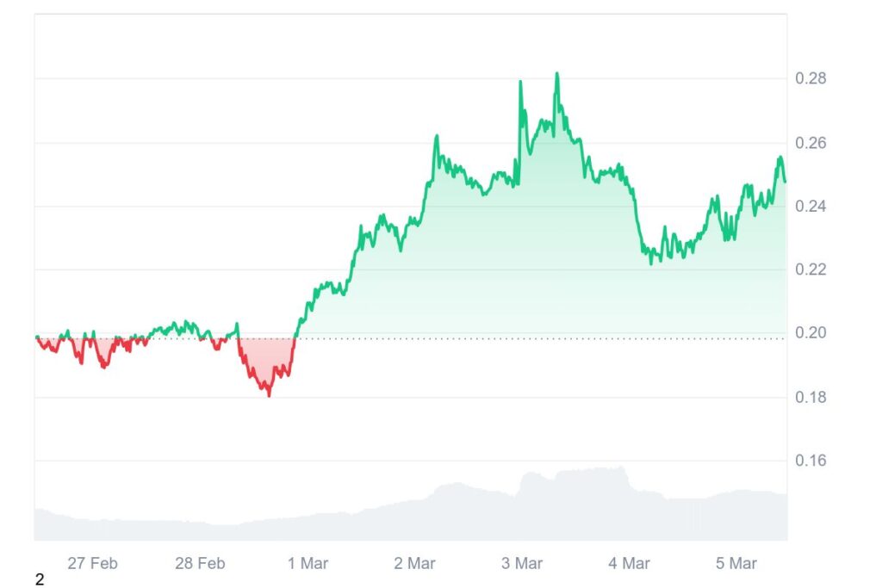Image resolution: width=882 pixels, height=588 pixels.
Task: Click the highest green peak of the price line
Action: click(x=557, y=74)
